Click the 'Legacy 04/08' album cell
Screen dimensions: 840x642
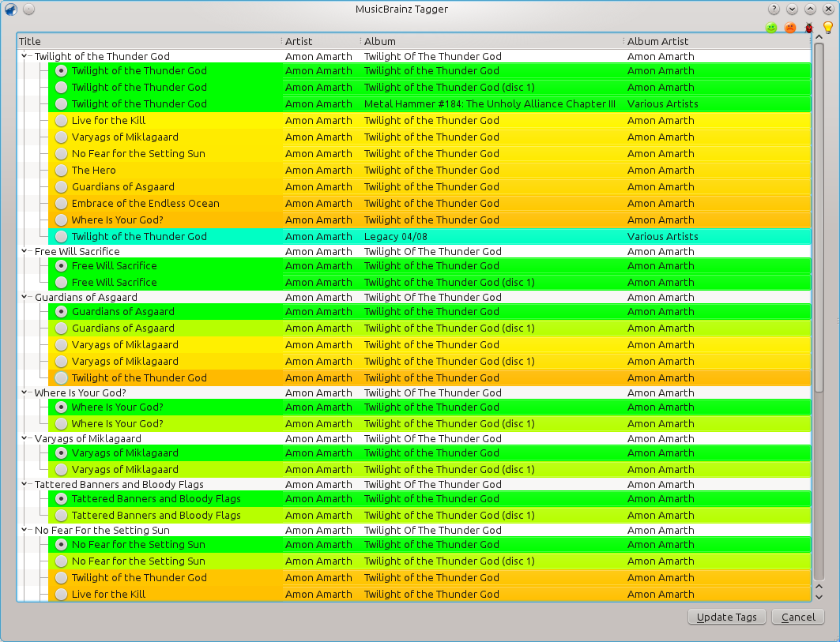[x=395, y=237]
